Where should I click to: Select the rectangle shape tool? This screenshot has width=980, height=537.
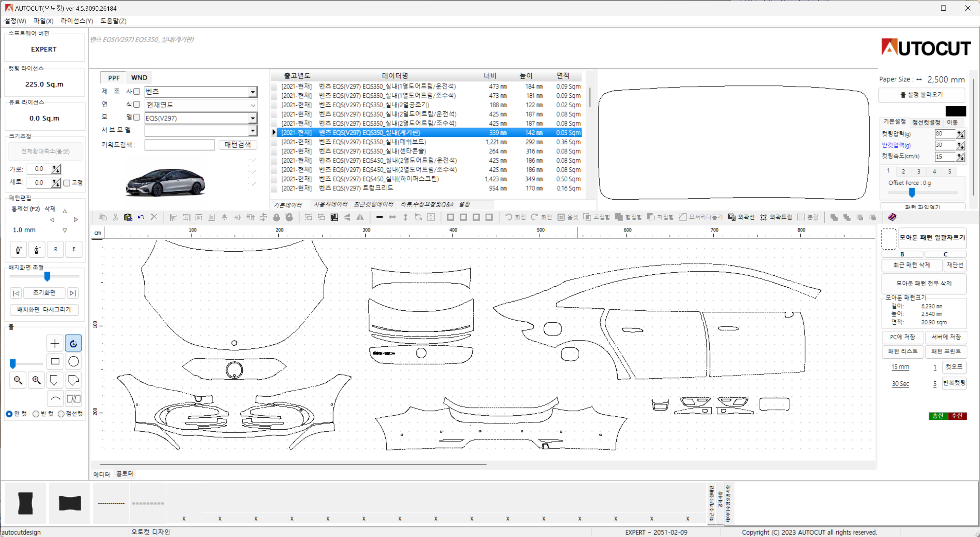55,361
